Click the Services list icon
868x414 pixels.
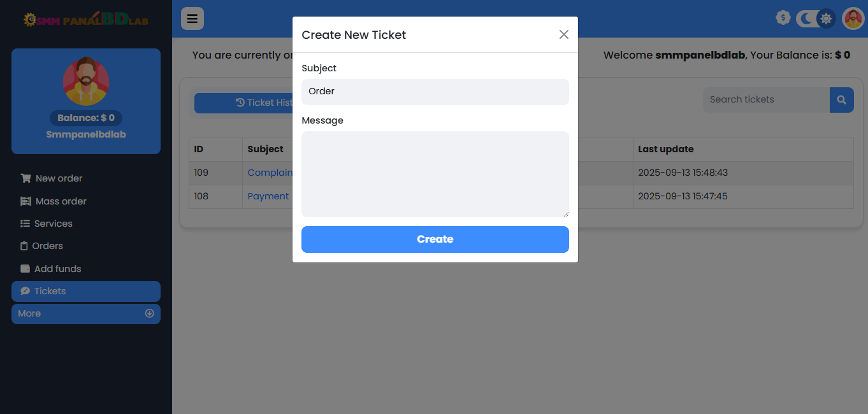(x=25, y=224)
